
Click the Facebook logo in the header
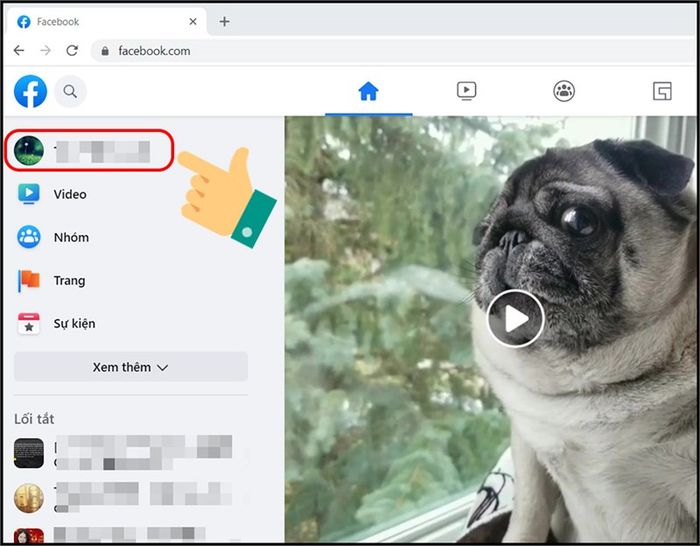[x=30, y=92]
